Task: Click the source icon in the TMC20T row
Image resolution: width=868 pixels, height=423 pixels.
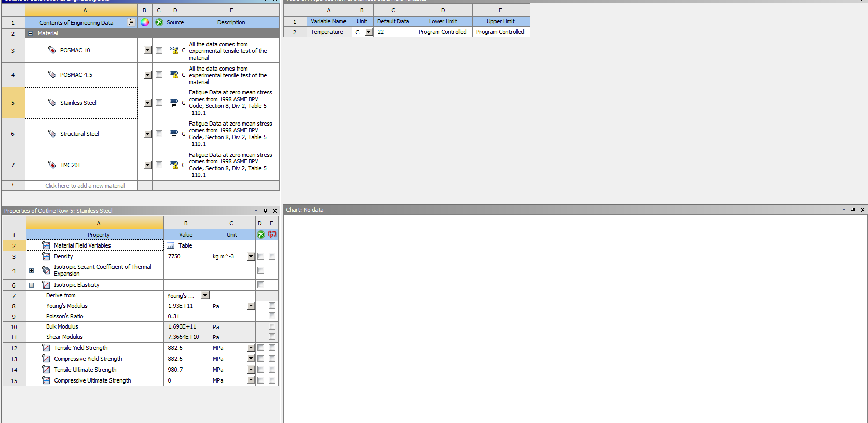Action: click(174, 165)
